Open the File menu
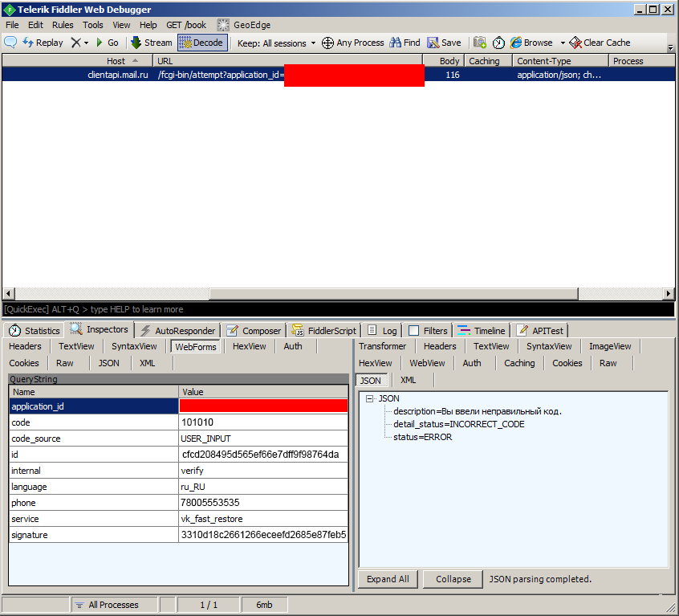Viewport: 679px width, 616px height. pyautogui.click(x=12, y=25)
